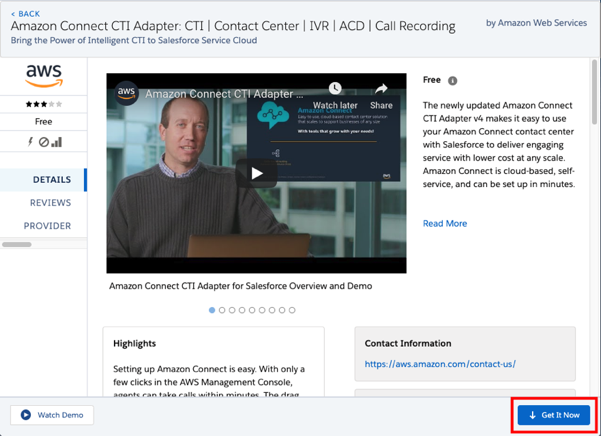Select the fifth carousel dot
Image resolution: width=601 pixels, height=436 pixels.
click(252, 310)
